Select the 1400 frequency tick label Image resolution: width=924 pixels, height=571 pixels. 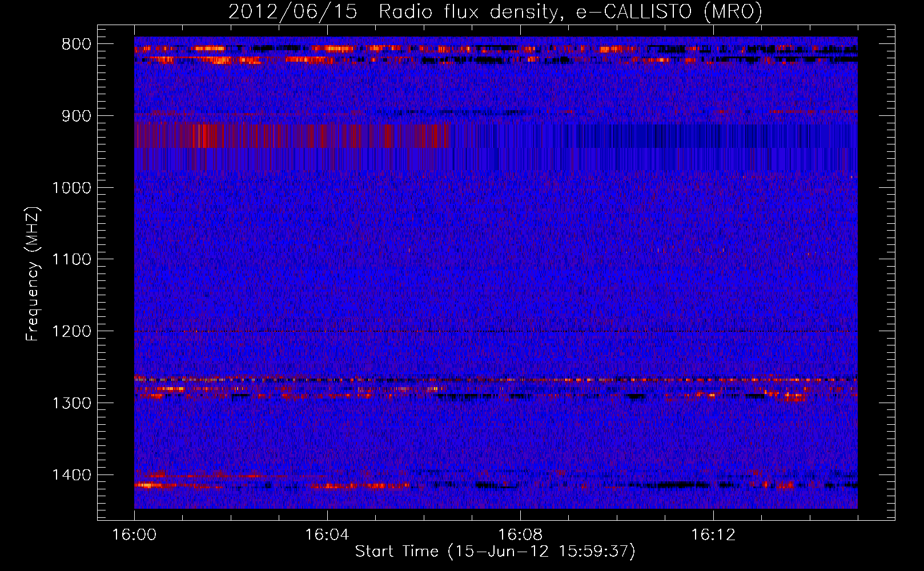[72, 475]
